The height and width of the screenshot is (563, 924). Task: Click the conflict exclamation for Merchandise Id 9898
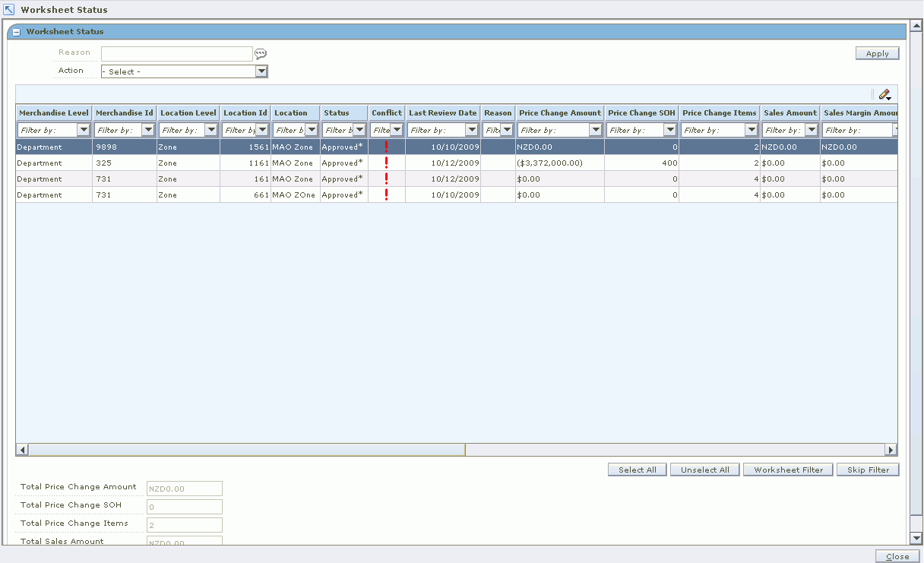click(x=386, y=147)
